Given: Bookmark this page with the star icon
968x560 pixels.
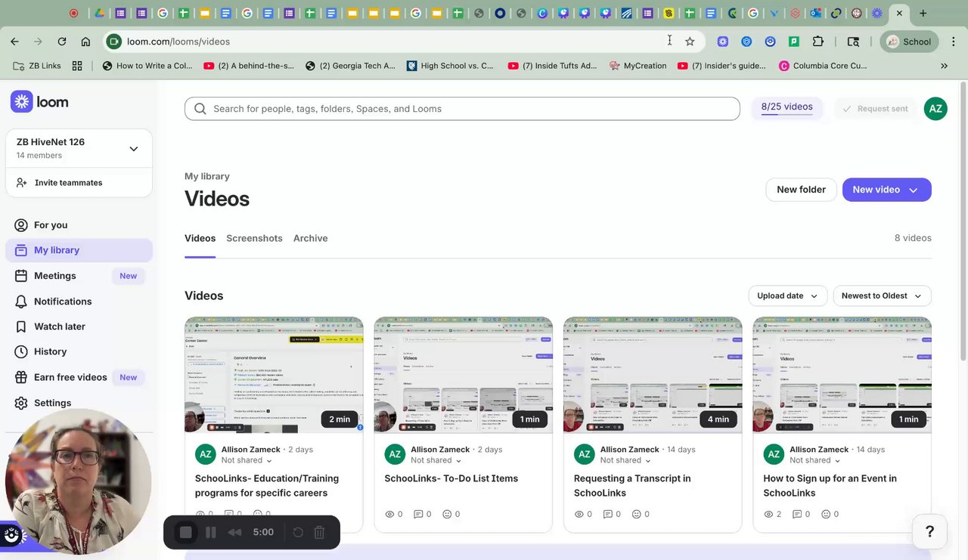Looking at the screenshot, I should [690, 42].
